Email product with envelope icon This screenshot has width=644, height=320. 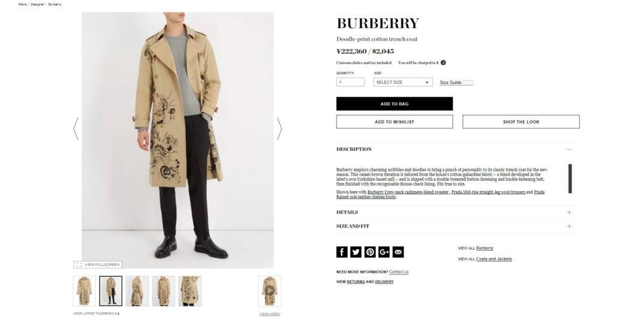click(398, 252)
